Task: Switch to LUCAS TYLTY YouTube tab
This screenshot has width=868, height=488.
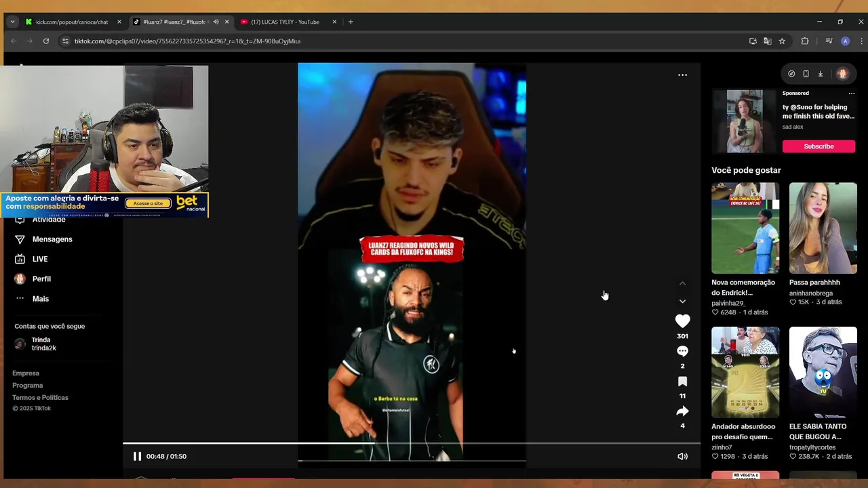Action: coord(285,22)
